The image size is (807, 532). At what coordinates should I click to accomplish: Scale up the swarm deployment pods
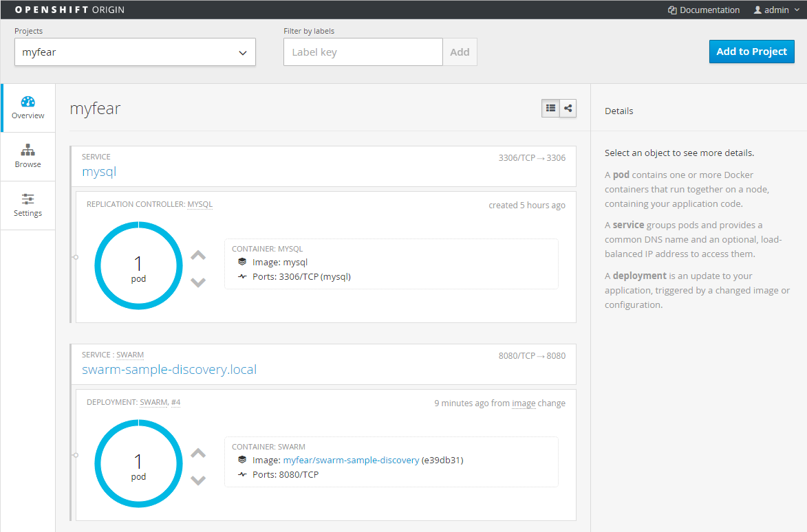coord(198,452)
